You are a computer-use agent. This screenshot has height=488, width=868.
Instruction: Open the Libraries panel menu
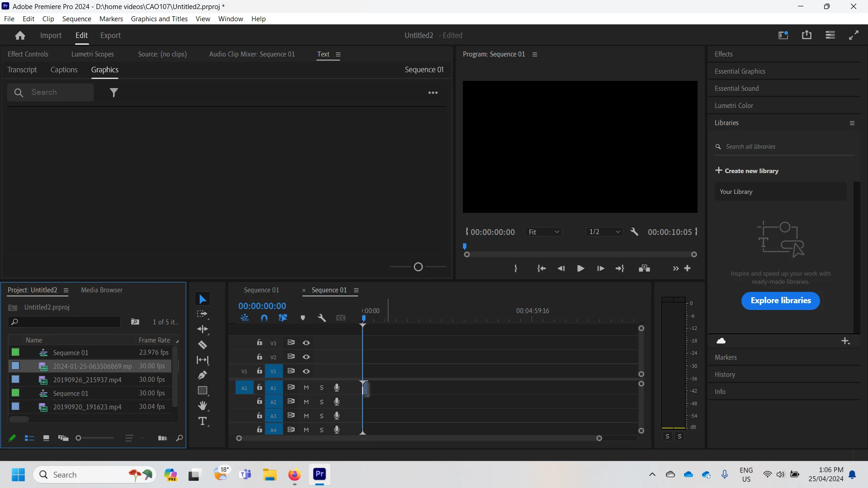[x=852, y=123]
